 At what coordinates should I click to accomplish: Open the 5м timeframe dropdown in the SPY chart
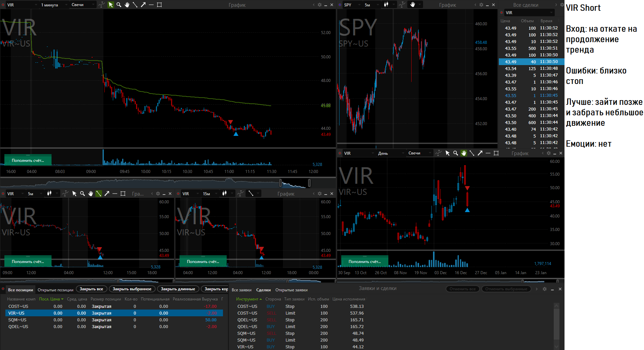click(x=372, y=5)
